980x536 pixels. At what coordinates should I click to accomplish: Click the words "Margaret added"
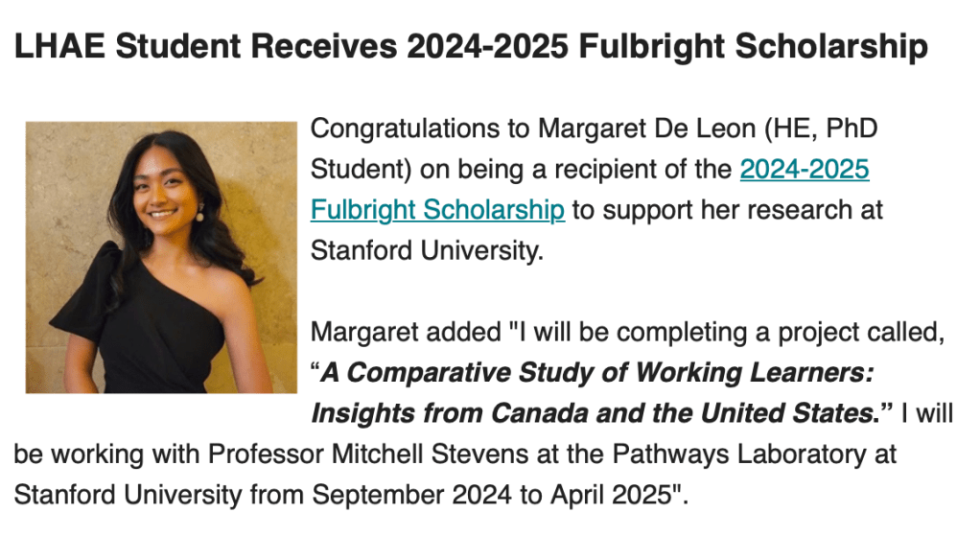tap(407, 332)
